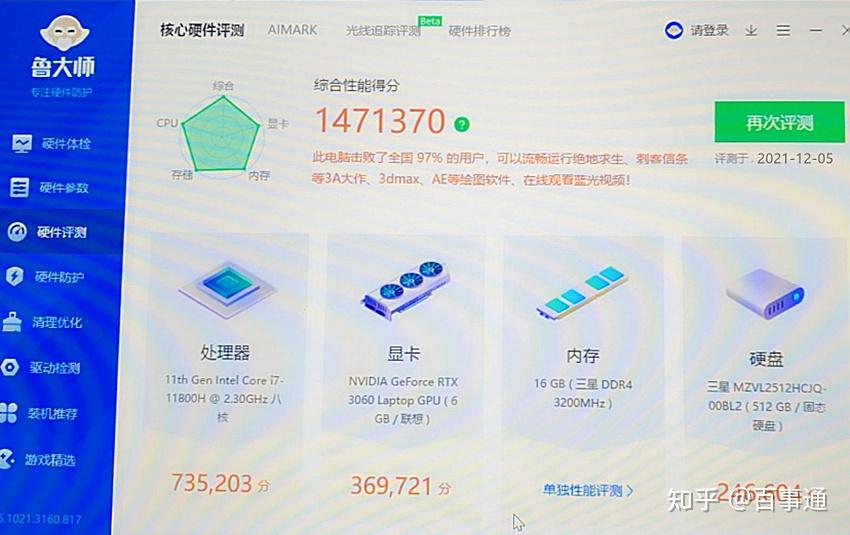
Task: Click graphics card score 369,721
Action: point(391,486)
